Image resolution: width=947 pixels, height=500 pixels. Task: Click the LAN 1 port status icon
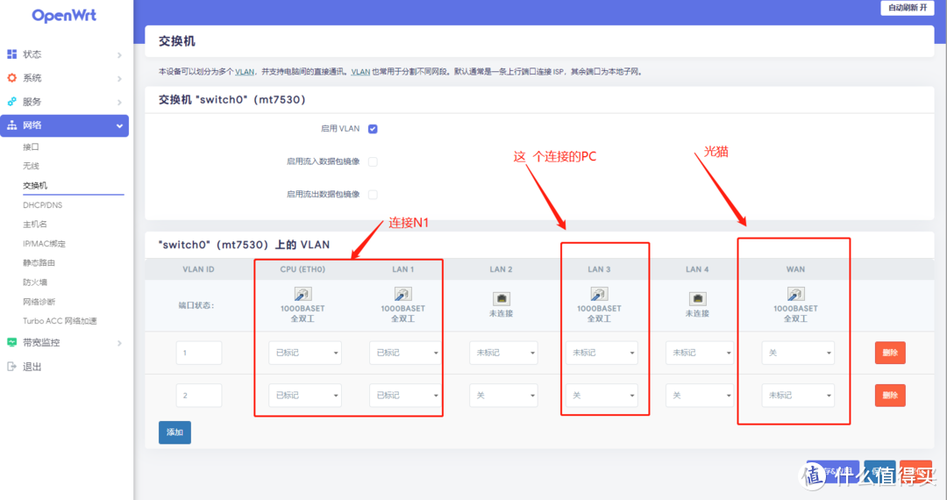point(403,294)
